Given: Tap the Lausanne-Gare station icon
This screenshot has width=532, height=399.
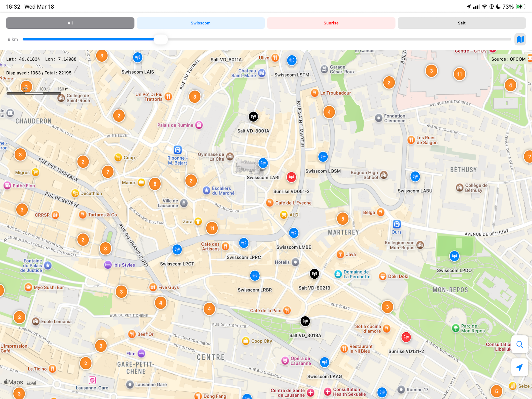Looking at the screenshot, I should (x=92, y=380).
